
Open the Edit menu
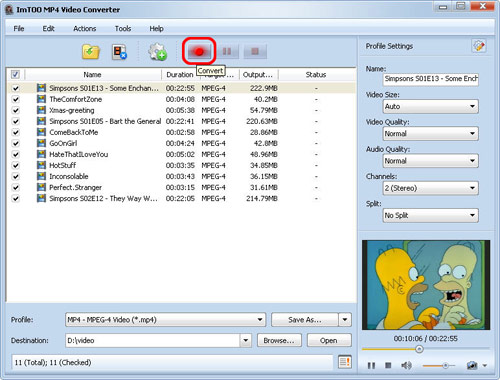pos(48,29)
